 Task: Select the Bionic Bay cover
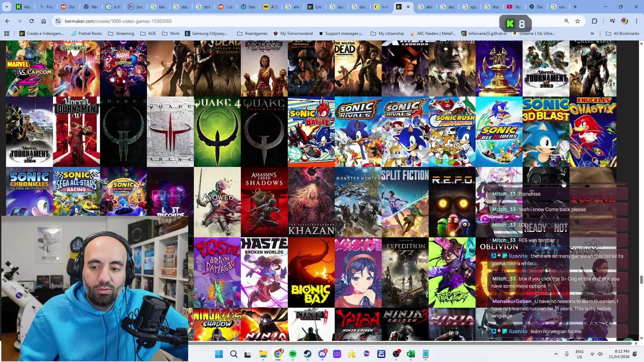pyautogui.click(x=311, y=273)
